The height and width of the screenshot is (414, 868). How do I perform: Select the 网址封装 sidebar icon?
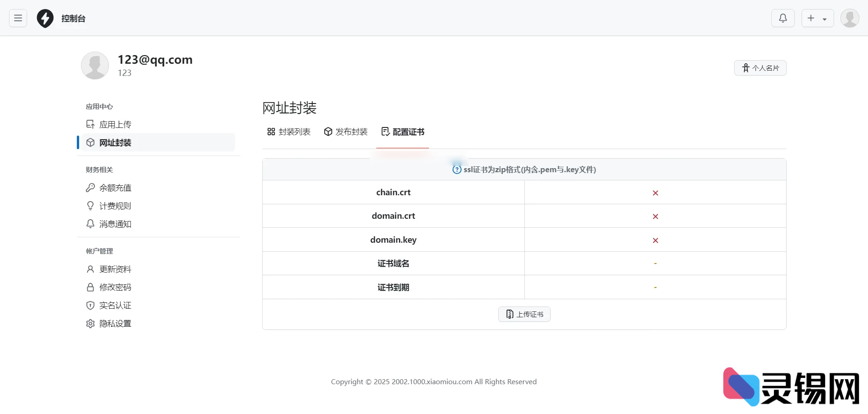pos(90,142)
